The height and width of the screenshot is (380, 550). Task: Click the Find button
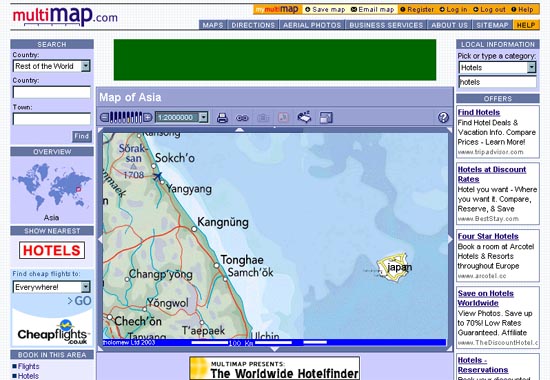click(x=82, y=136)
